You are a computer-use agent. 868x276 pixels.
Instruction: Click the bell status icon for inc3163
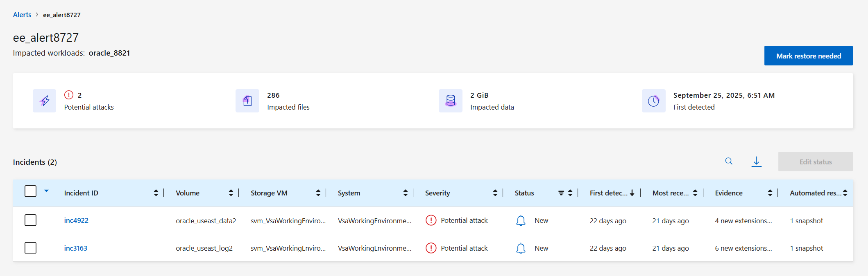tap(521, 248)
